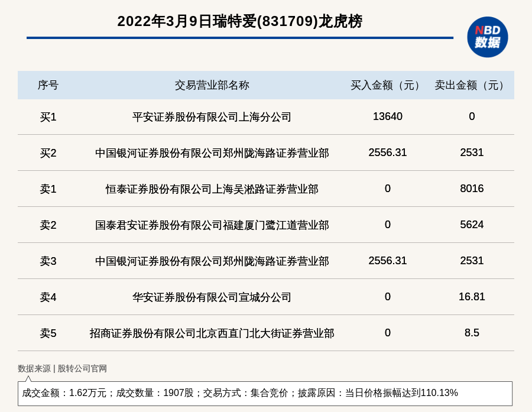
Task: Click the 卖出金额（元） column header
Action: 472,85
